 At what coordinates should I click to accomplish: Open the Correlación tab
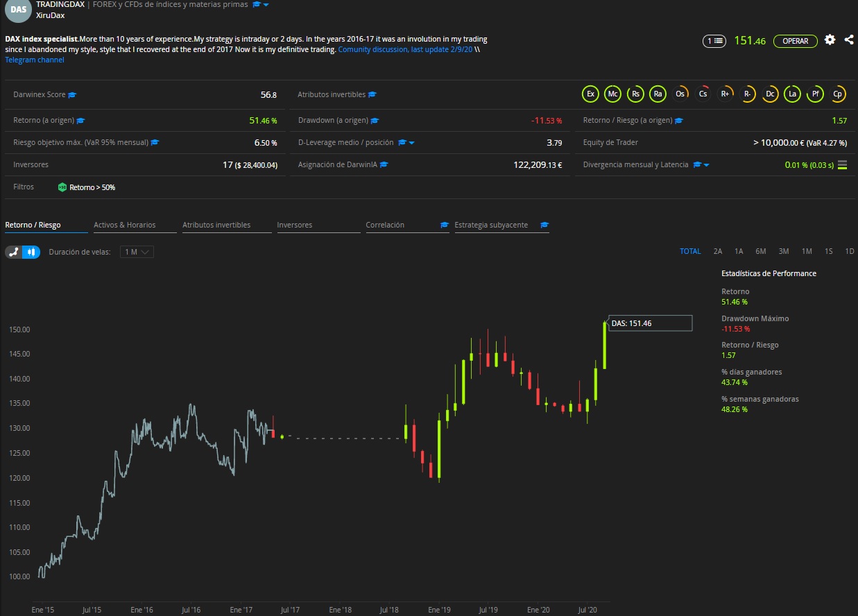[385, 225]
